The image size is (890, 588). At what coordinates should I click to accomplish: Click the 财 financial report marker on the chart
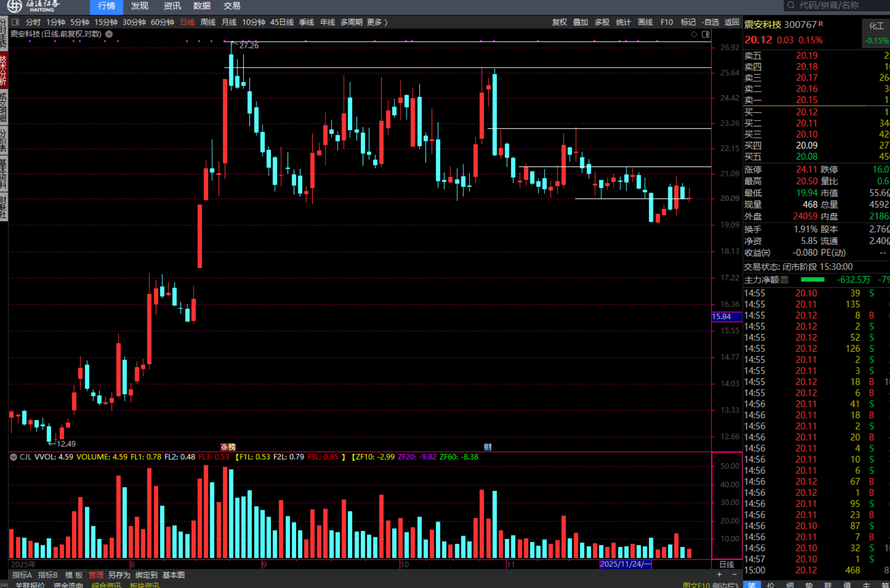(487, 447)
